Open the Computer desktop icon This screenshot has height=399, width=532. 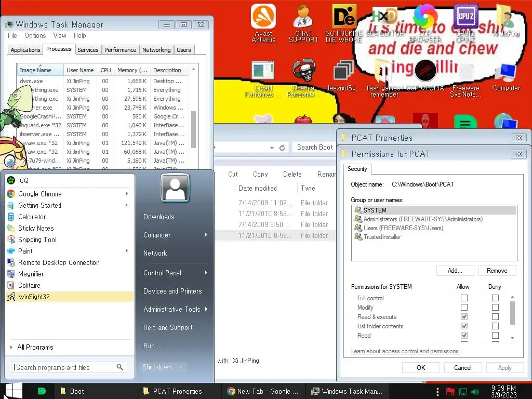point(506,76)
